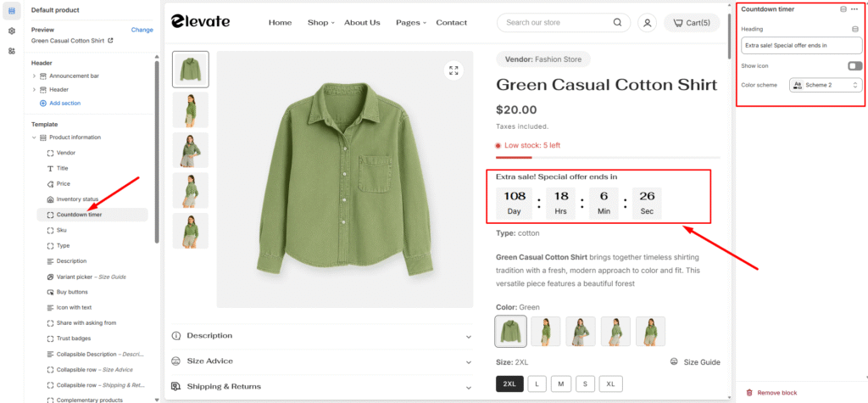Select the first green shirt color swatch
This screenshot has height=403, width=868.
[510, 332]
